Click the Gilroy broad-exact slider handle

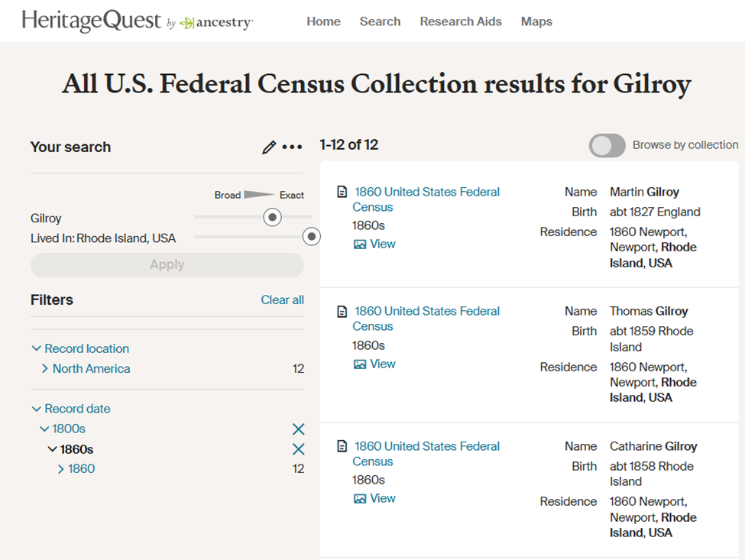click(272, 218)
